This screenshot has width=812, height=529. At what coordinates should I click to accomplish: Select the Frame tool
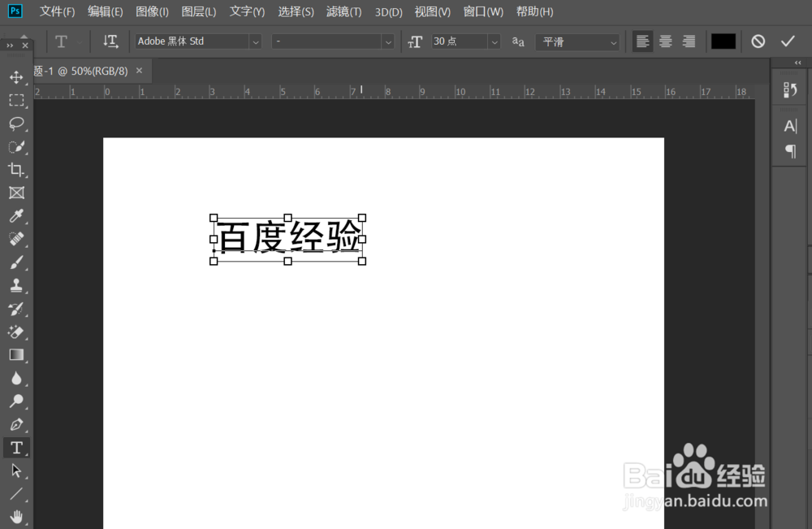[x=16, y=193]
